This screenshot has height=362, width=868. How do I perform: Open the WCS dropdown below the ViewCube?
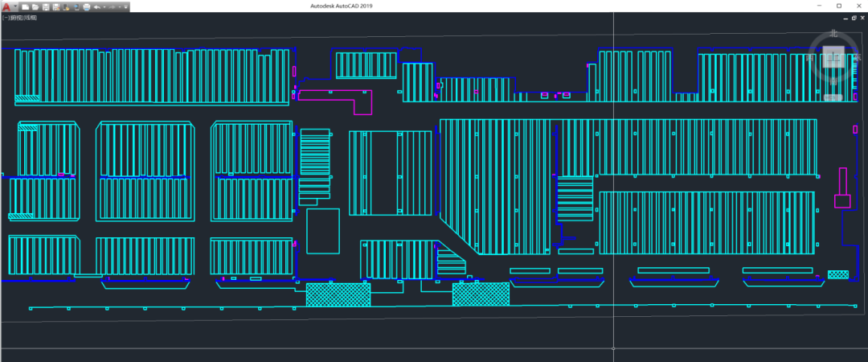[x=833, y=97]
